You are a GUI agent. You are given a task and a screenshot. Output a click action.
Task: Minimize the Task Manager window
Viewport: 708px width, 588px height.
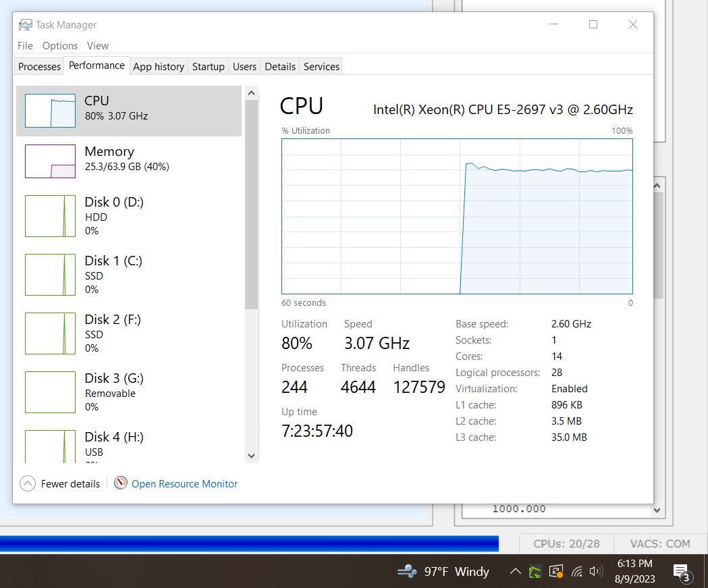(554, 24)
